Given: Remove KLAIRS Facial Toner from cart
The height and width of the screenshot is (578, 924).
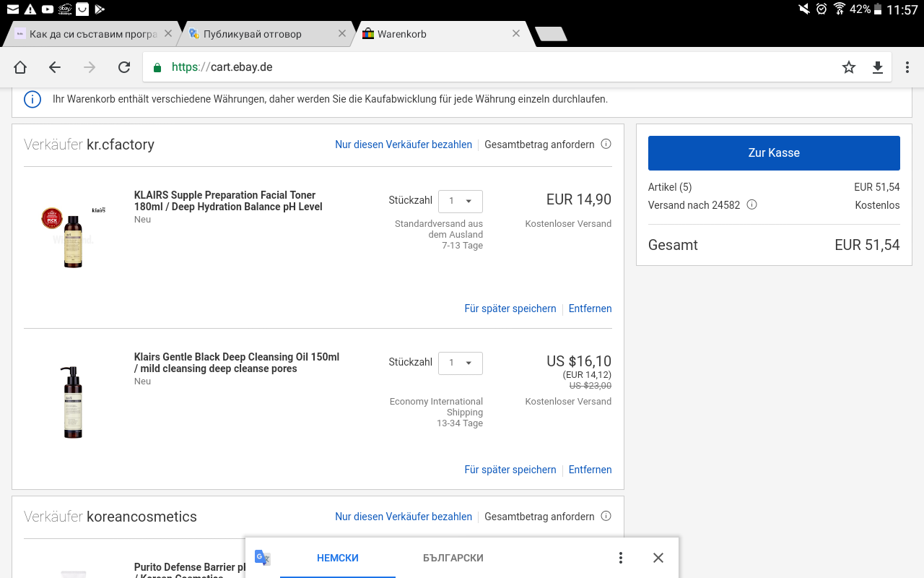Looking at the screenshot, I should point(590,309).
